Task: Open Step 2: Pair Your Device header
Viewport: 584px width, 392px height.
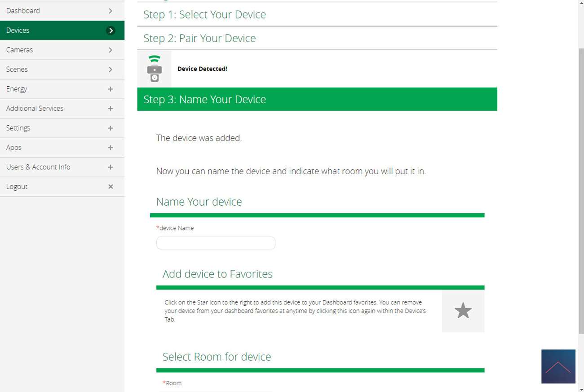Action: click(199, 38)
